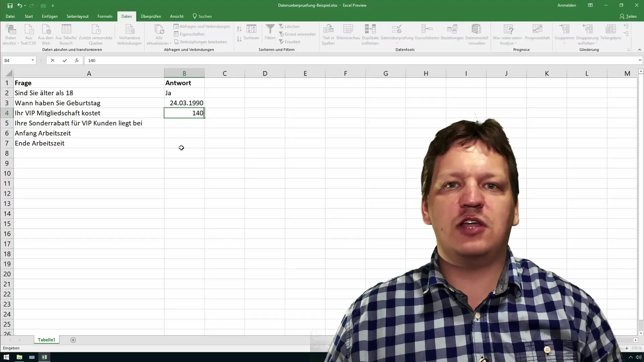Sort ascending A to Z icon
Screen dimensions: 644x362
(x=239, y=29)
